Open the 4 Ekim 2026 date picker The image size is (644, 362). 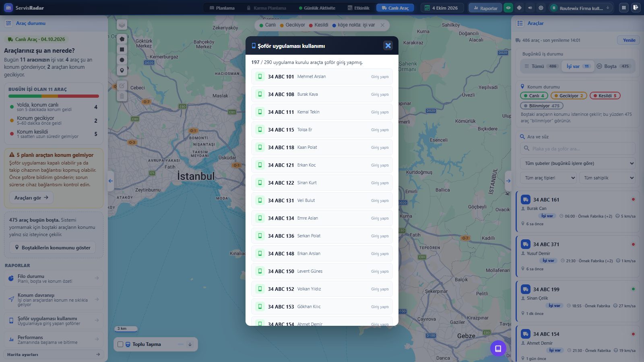pos(442,8)
